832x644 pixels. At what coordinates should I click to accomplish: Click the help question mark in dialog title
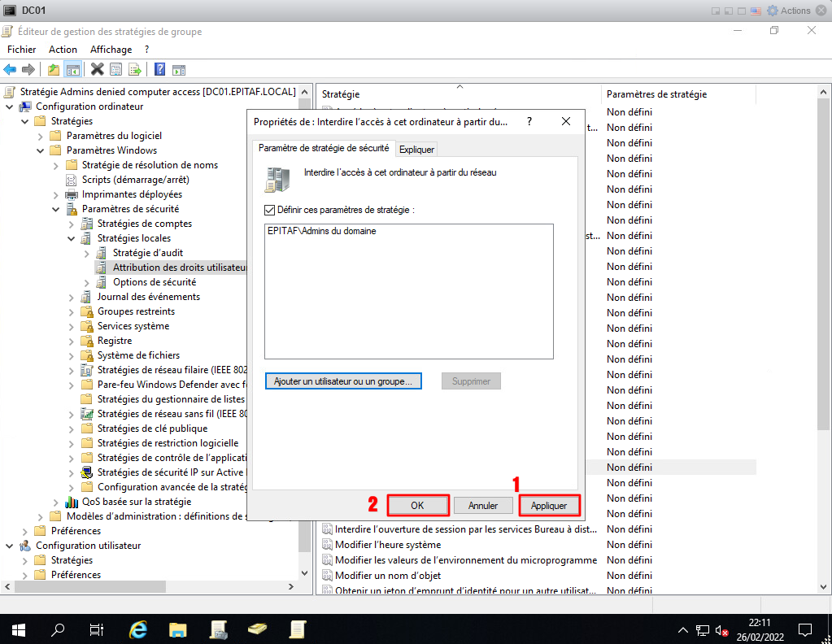tap(529, 121)
